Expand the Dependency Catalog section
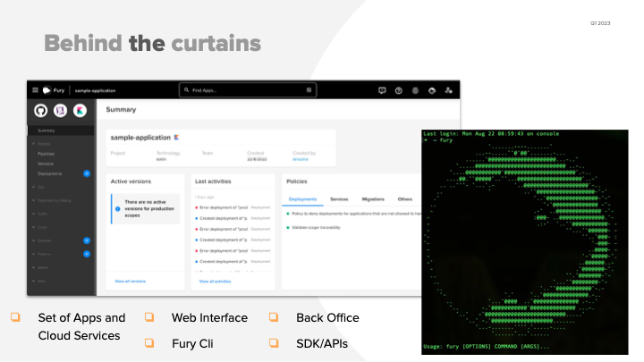Screen dimensions: 644x362 click(51, 201)
